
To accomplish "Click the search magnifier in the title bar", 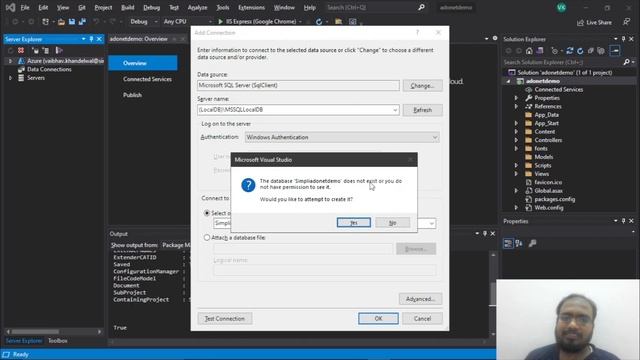I will 421,7.
